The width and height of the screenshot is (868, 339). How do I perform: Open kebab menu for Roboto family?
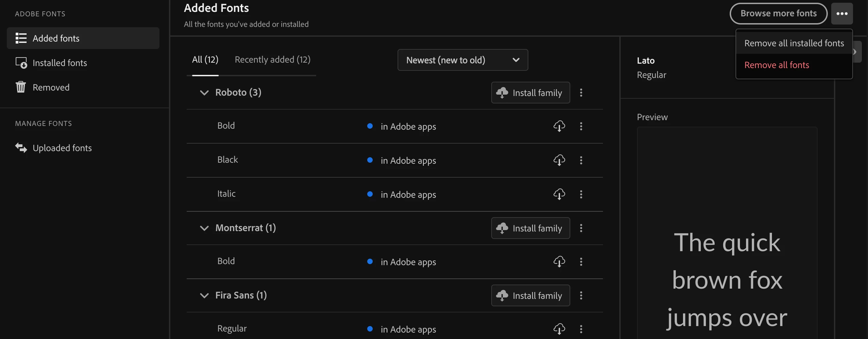click(581, 93)
